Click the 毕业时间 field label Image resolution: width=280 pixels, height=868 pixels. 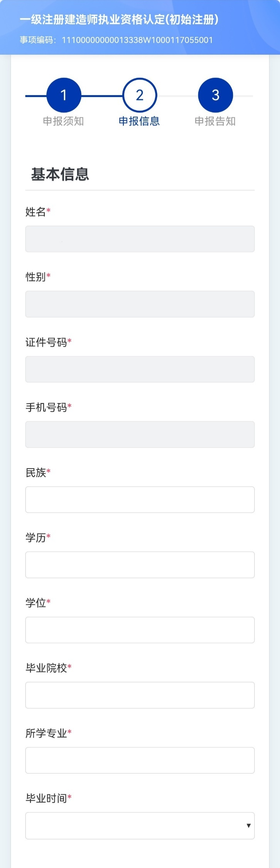pyautogui.click(x=46, y=798)
